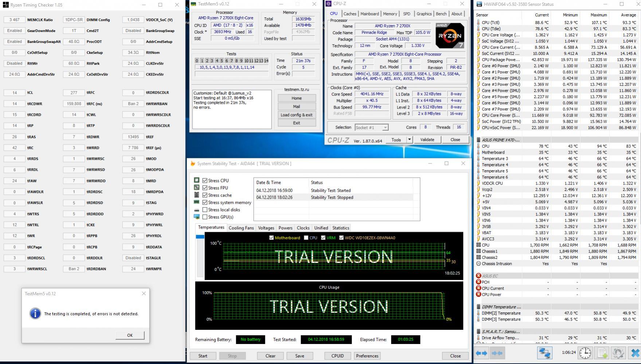Click the HWiNFO64 title bar icon
The height and width of the screenshot is (364, 641).
click(479, 4)
